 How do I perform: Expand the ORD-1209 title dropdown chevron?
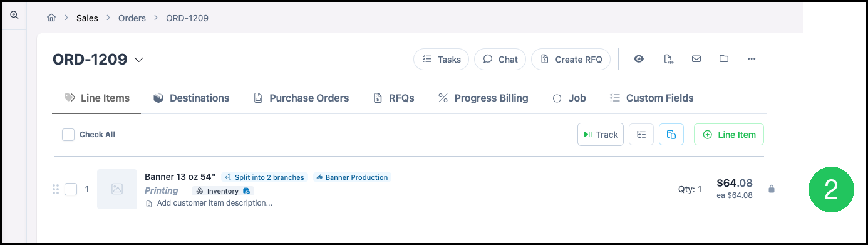[139, 60]
